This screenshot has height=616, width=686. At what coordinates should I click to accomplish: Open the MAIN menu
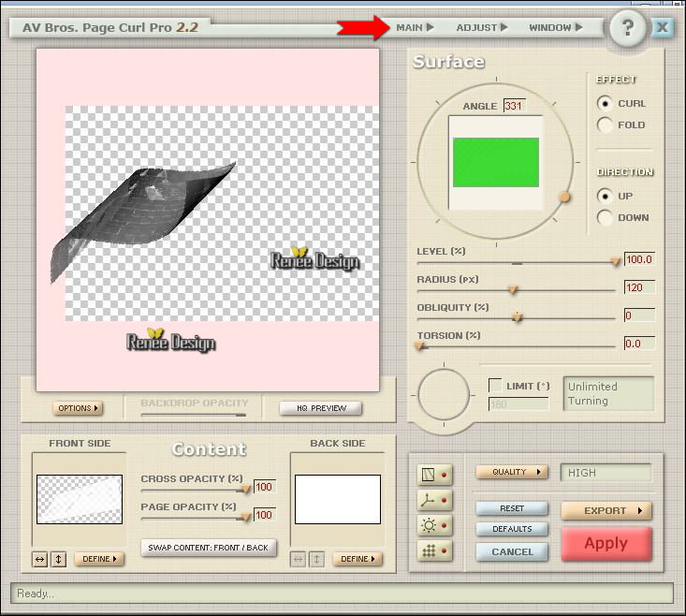coord(415,27)
